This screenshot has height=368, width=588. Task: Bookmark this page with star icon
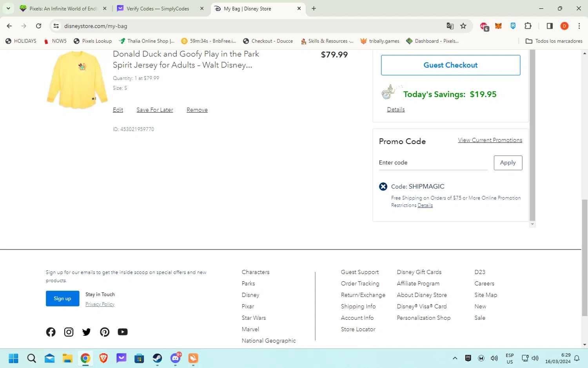(463, 26)
